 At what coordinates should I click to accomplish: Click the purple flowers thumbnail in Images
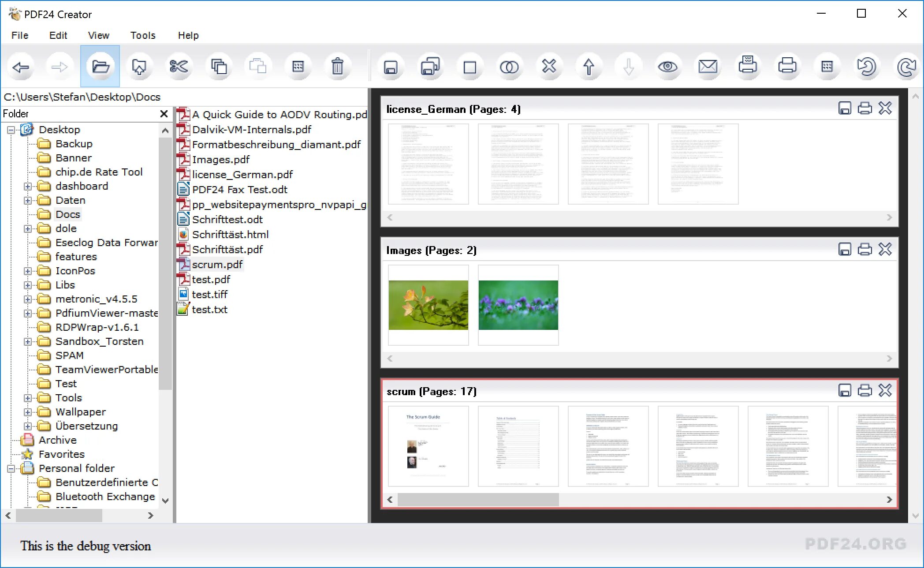pos(518,305)
